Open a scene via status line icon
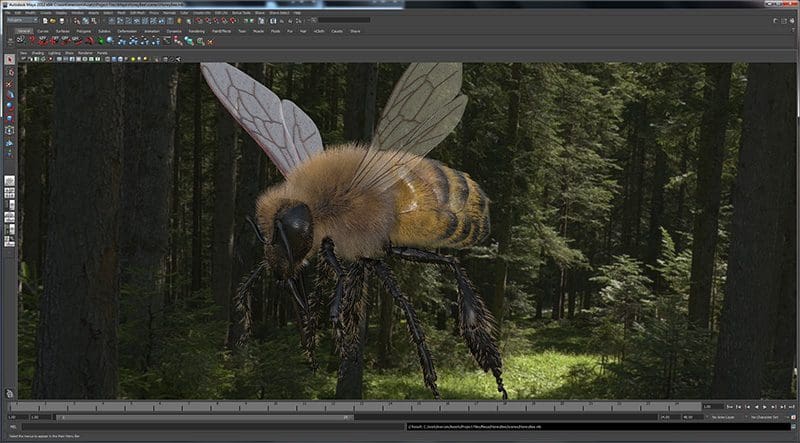 pyautogui.click(x=53, y=21)
